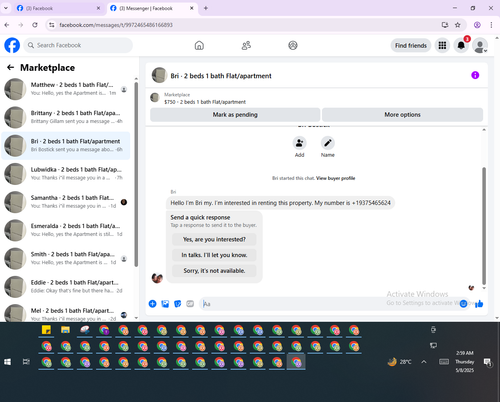Click More options button
This screenshot has width=500, height=402.
(x=402, y=115)
